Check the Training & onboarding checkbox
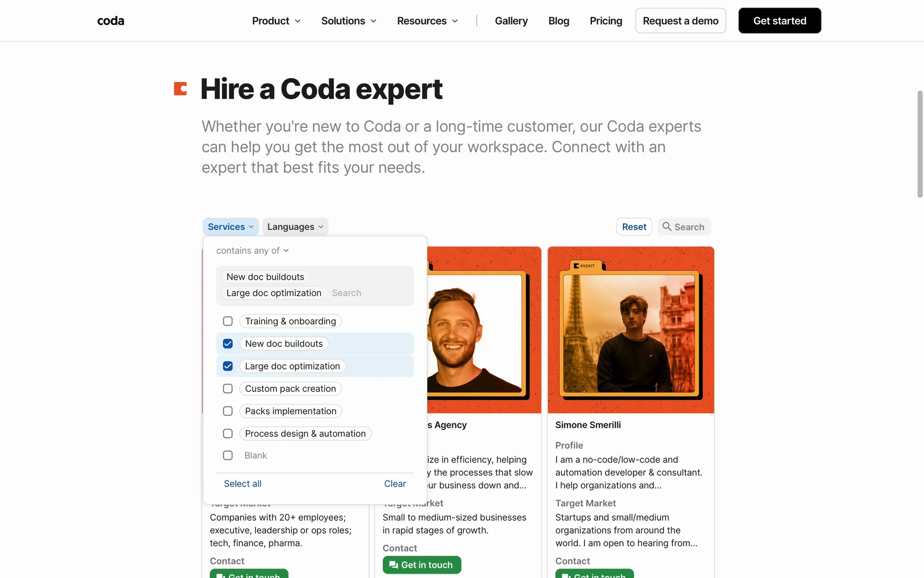Image resolution: width=924 pixels, height=578 pixels. [228, 321]
